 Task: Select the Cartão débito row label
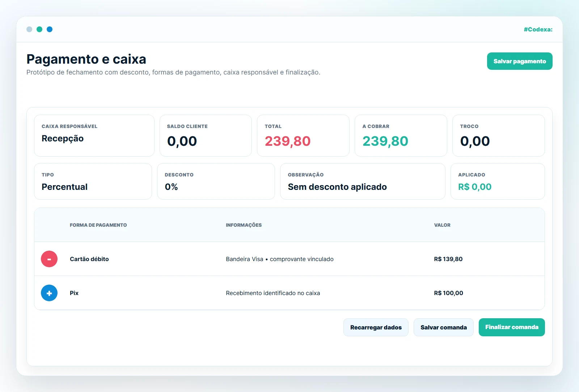(89, 259)
